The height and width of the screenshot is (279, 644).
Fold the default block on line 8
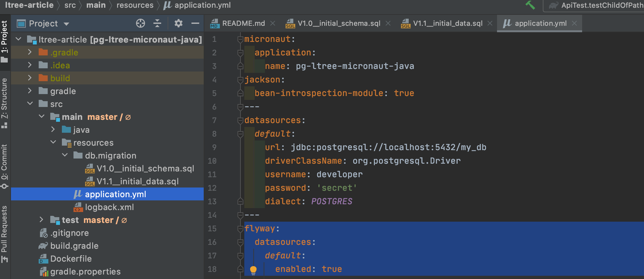point(240,134)
